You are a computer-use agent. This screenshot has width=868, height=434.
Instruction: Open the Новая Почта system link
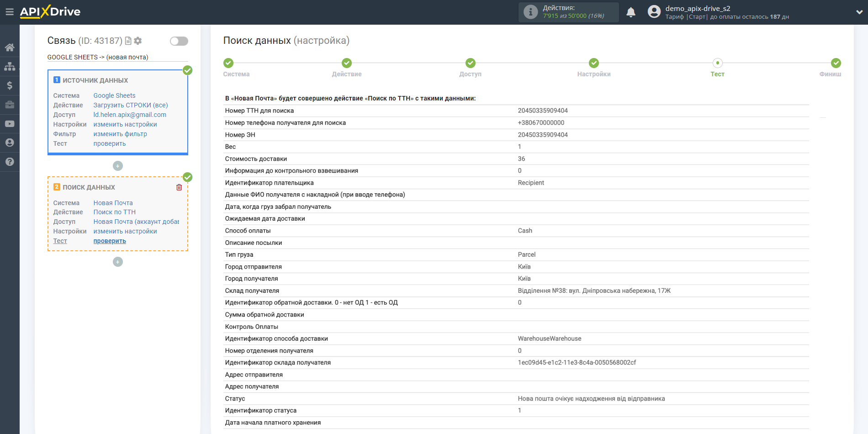click(x=113, y=203)
